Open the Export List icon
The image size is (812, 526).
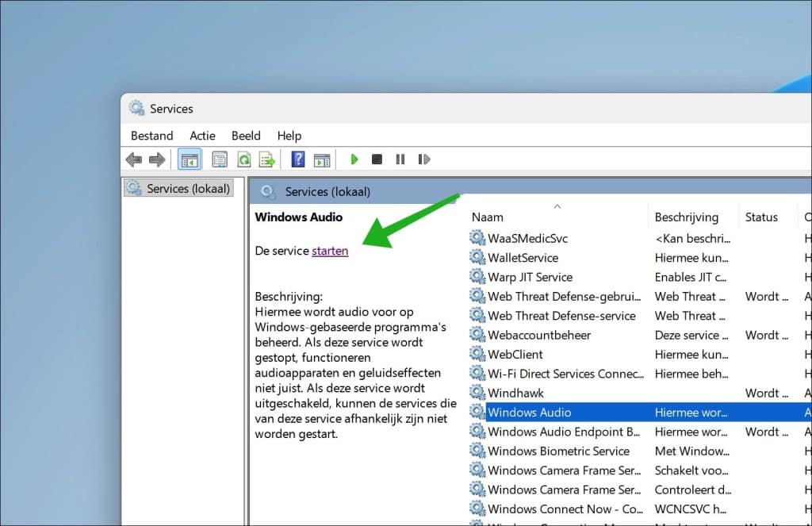point(267,159)
